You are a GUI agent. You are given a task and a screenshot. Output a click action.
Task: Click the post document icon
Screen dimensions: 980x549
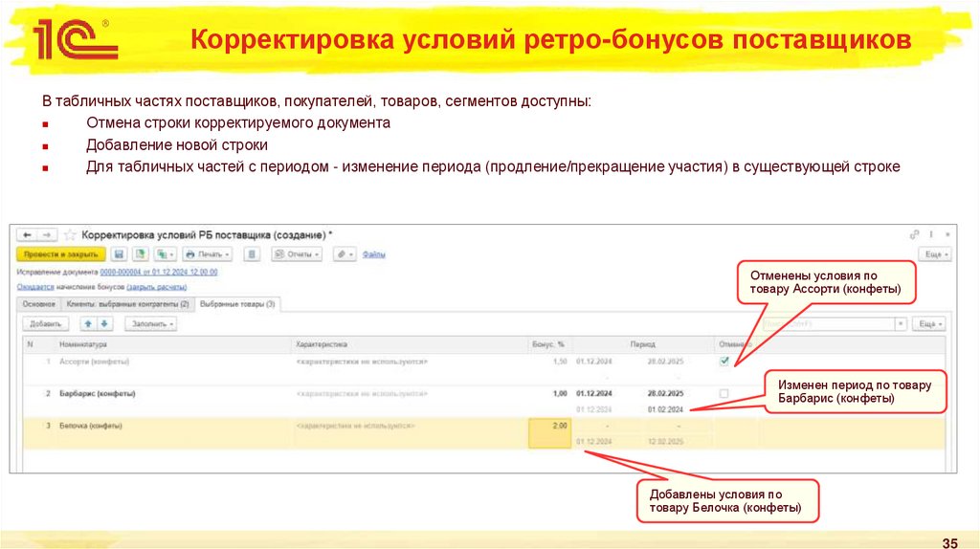[141, 254]
